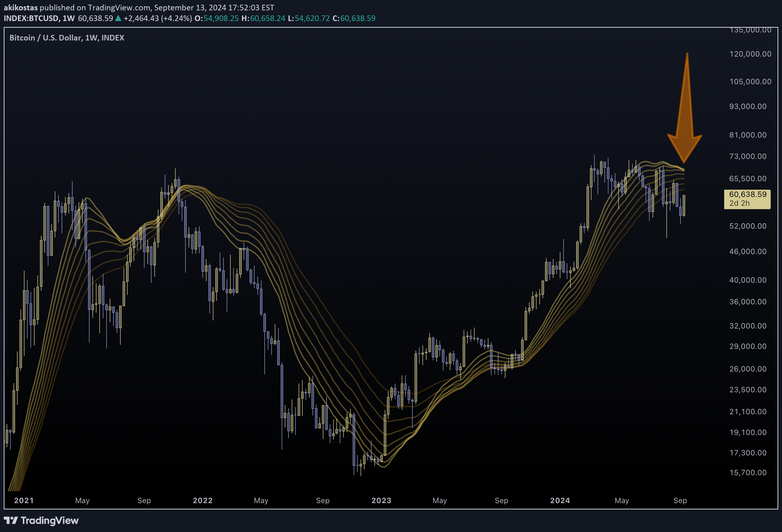Click the TradingView logo icon at bottom

point(10,521)
